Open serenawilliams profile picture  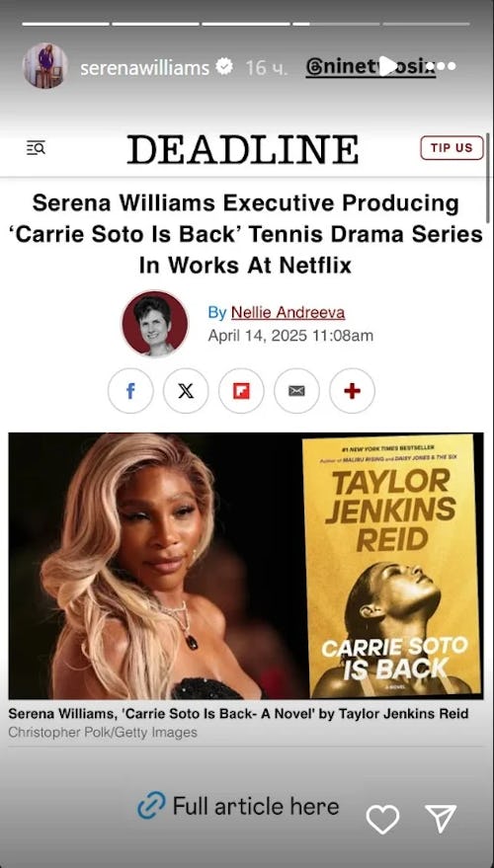[x=45, y=65]
